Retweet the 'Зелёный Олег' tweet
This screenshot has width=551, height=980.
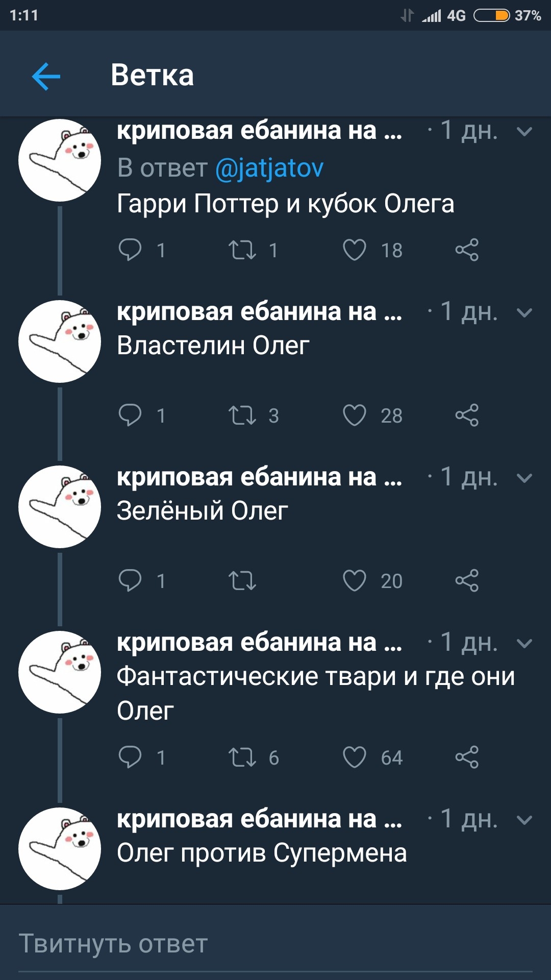242,581
